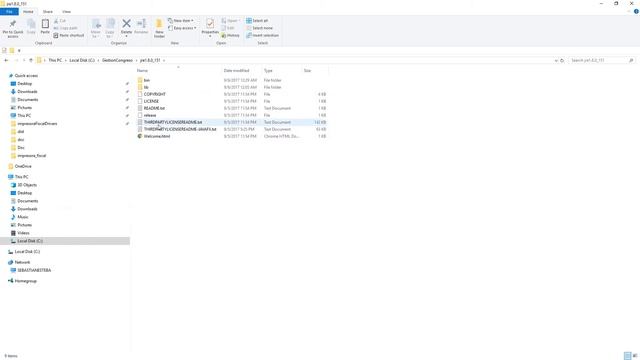Expand the Properties dropdown arrow
The image size is (640, 360).
click(210, 37)
